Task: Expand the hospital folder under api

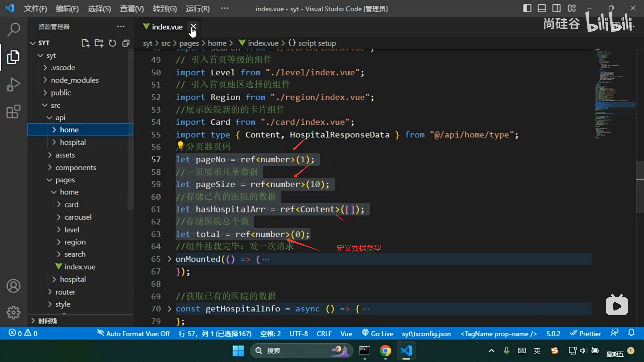Action: click(x=72, y=142)
